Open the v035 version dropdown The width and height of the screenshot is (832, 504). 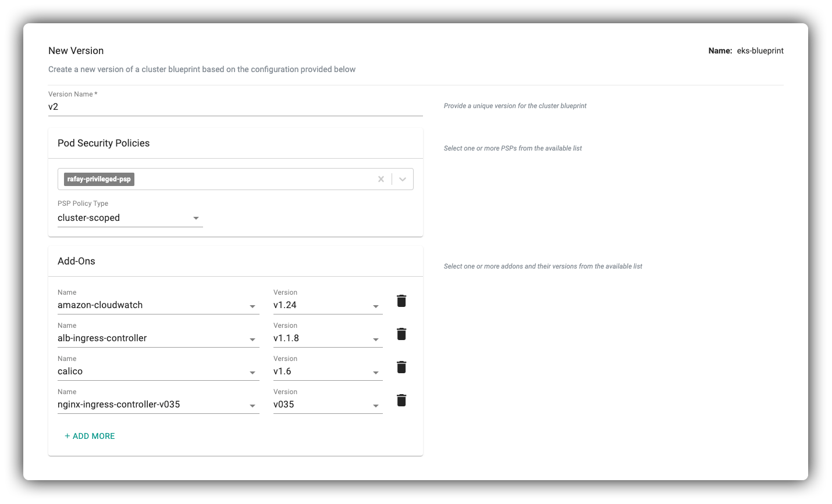pyautogui.click(x=328, y=405)
